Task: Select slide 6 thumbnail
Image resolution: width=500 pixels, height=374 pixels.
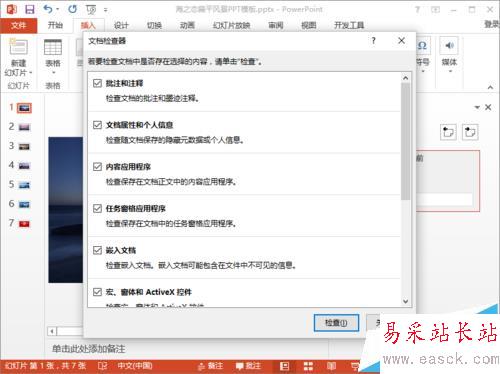Action: point(24,204)
